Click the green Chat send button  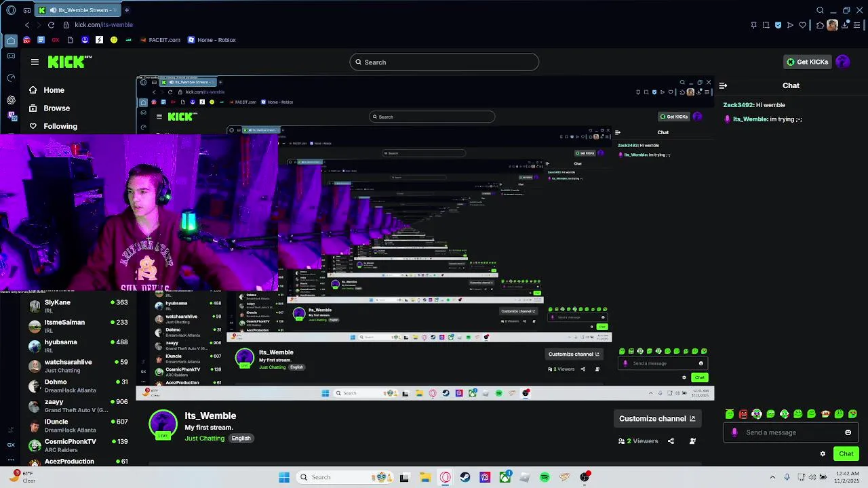tap(846, 454)
